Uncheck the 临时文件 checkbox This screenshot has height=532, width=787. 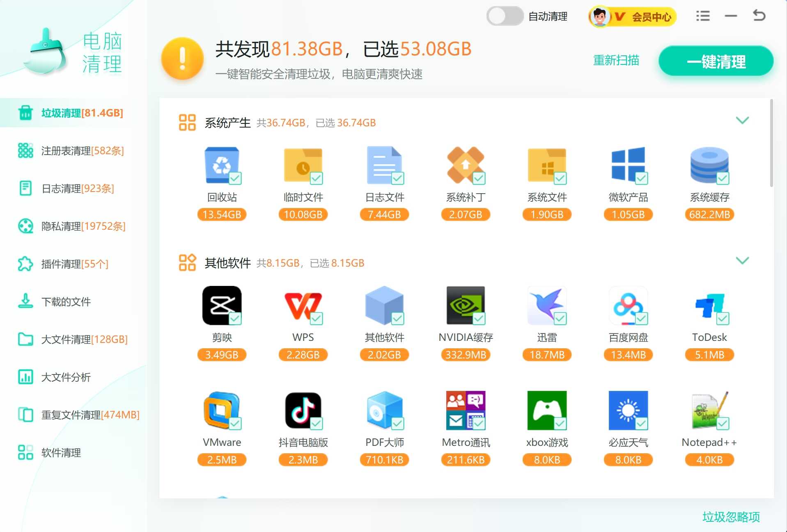coord(316,178)
